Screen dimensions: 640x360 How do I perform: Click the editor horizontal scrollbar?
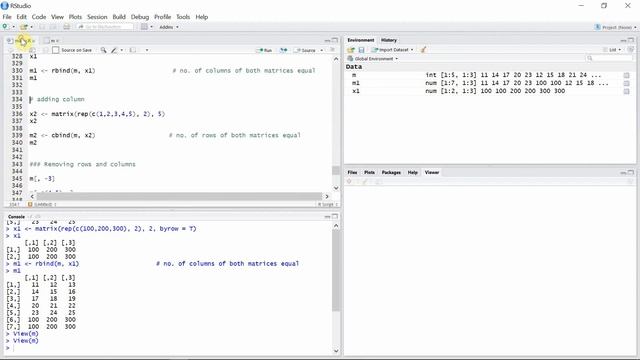(x=179, y=196)
